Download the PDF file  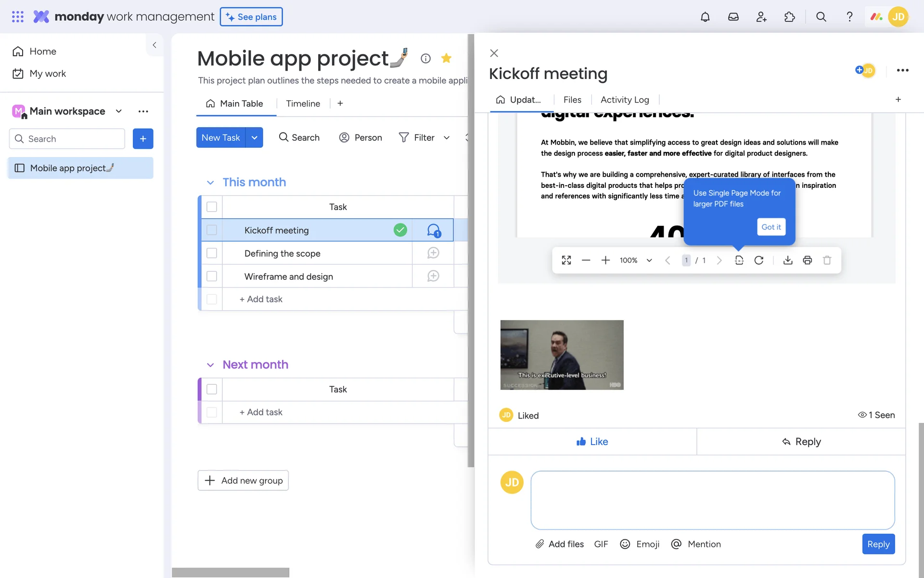coord(788,260)
